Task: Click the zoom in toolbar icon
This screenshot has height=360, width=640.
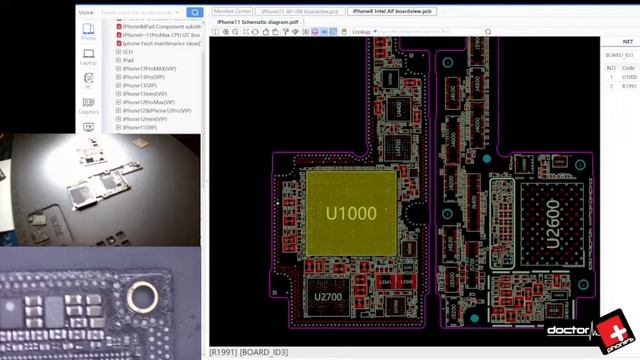Action: 226,31
